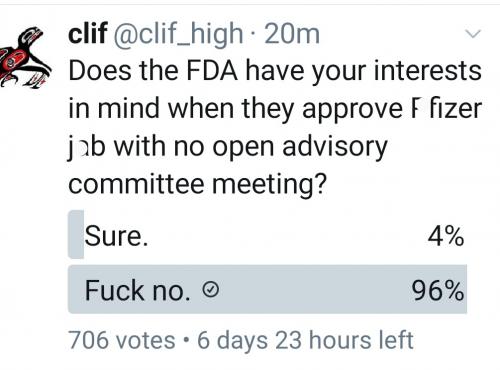Open clif's orca profile avatar
The height and width of the screenshot is (370, 500).
pos(25,58)
